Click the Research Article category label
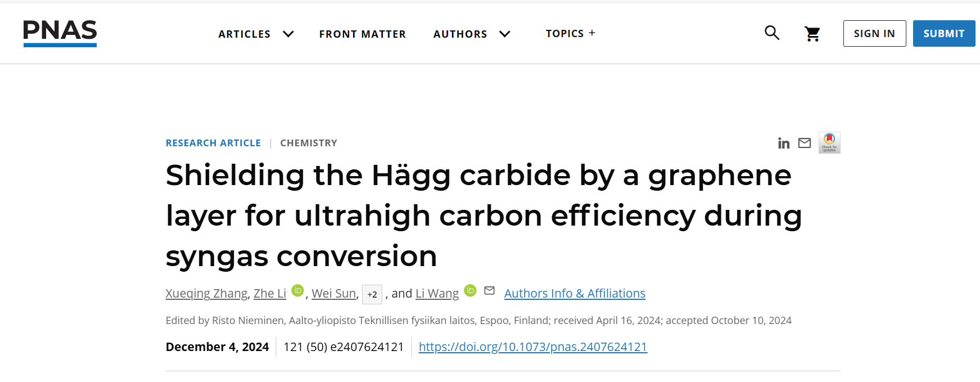The image size is (980, 382). pos(213,143)
